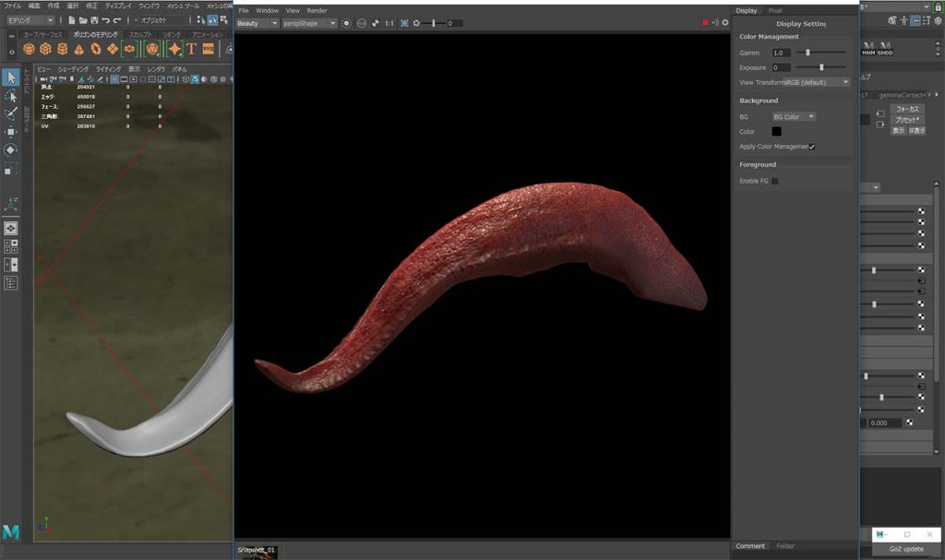The height and width of the screenshot is (560, 945).
Task: Select the Snapshot_01 thumbnail
Action: pos(256,550)
